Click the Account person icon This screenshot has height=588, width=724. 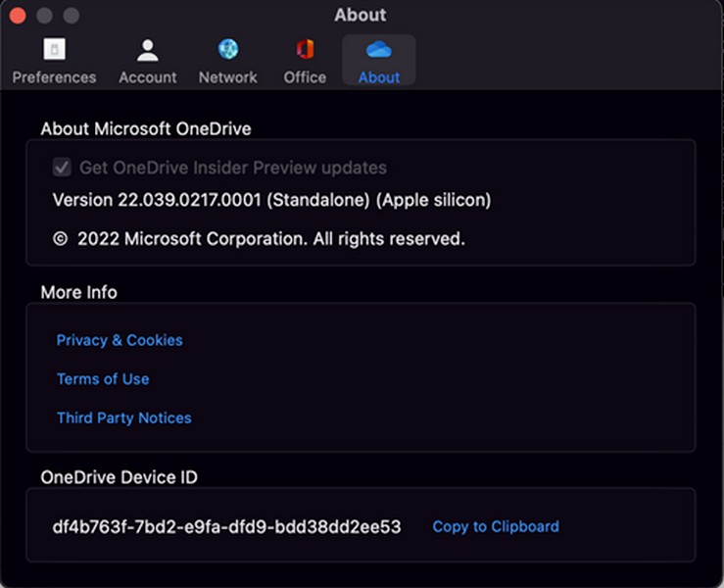point(148,50)
